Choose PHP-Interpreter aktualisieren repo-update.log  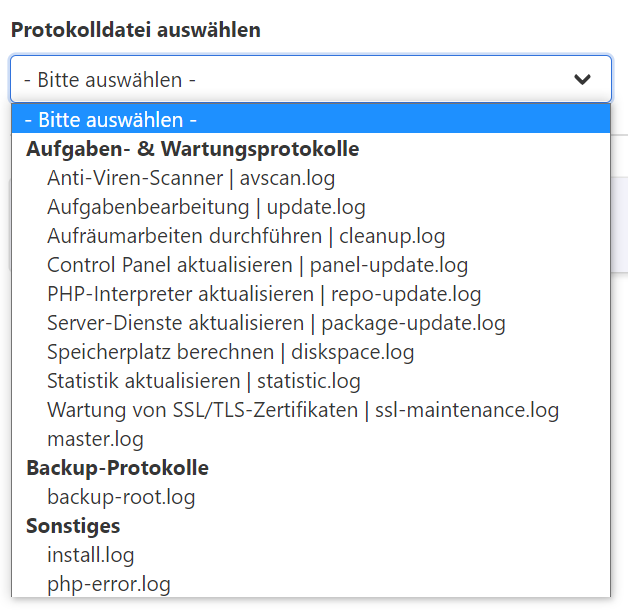tap(264, 294)
